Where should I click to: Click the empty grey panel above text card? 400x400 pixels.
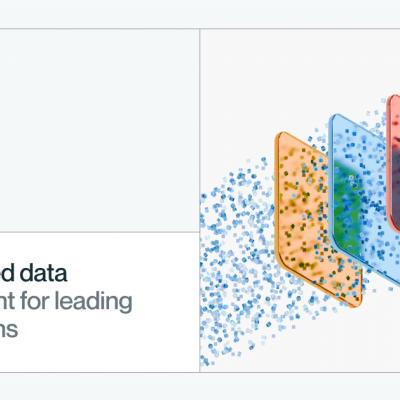coord(99,130)
